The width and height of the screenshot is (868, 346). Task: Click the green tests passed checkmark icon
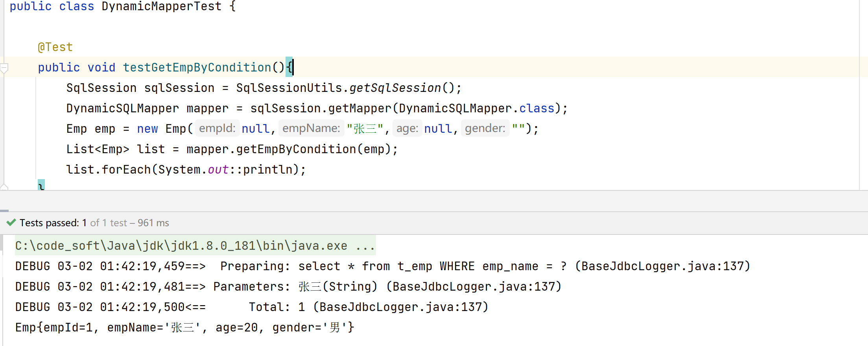pos(11,223)
